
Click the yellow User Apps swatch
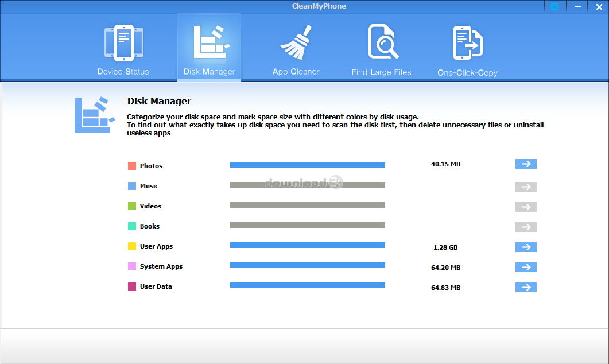132,246
